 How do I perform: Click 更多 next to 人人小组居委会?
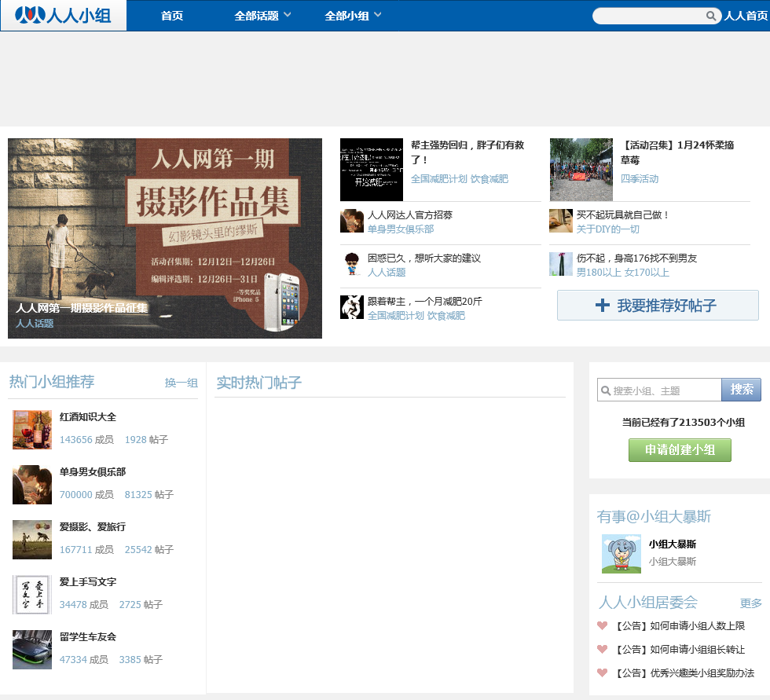(751, 603)
